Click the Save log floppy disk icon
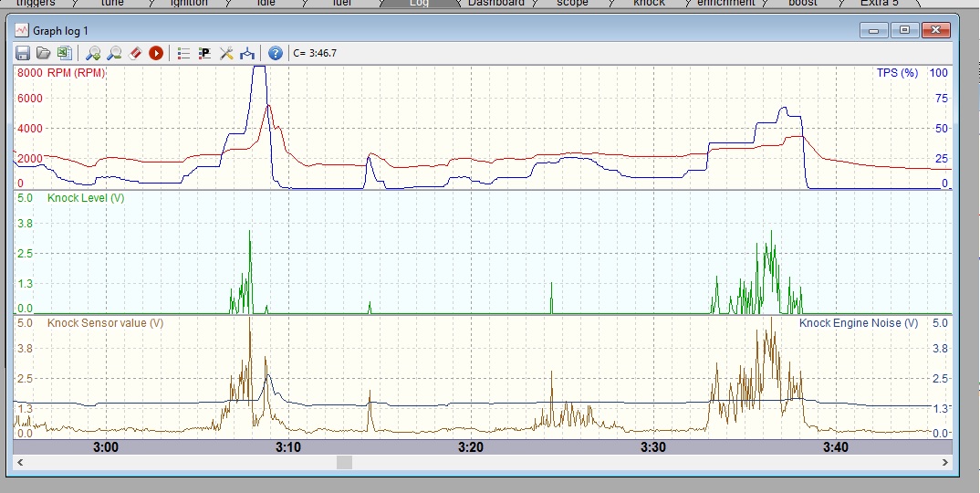This screenshot has height=493, width=980. click(x=24, y=53)
